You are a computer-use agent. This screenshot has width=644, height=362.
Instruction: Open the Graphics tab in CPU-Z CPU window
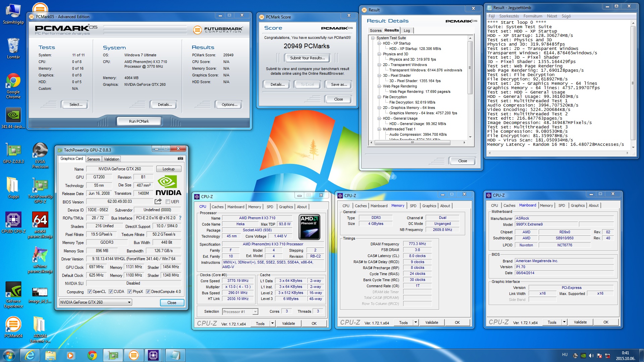pos(286,207)
